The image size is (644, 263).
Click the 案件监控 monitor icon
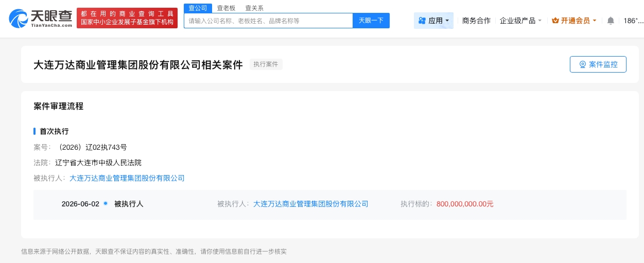583,64
